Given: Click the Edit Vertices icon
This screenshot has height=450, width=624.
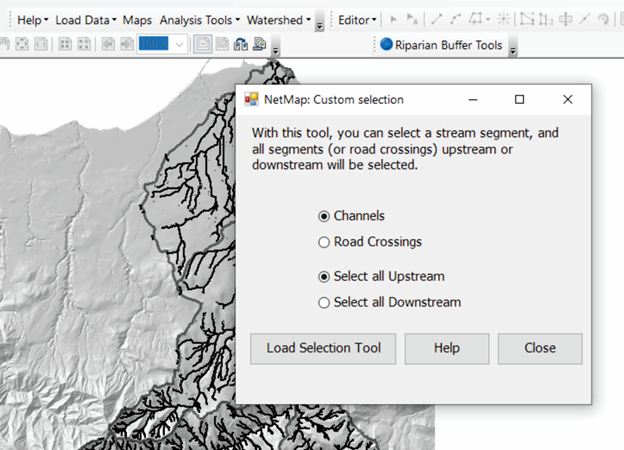Looking at the screenshot, I should [x=527, y=19].
